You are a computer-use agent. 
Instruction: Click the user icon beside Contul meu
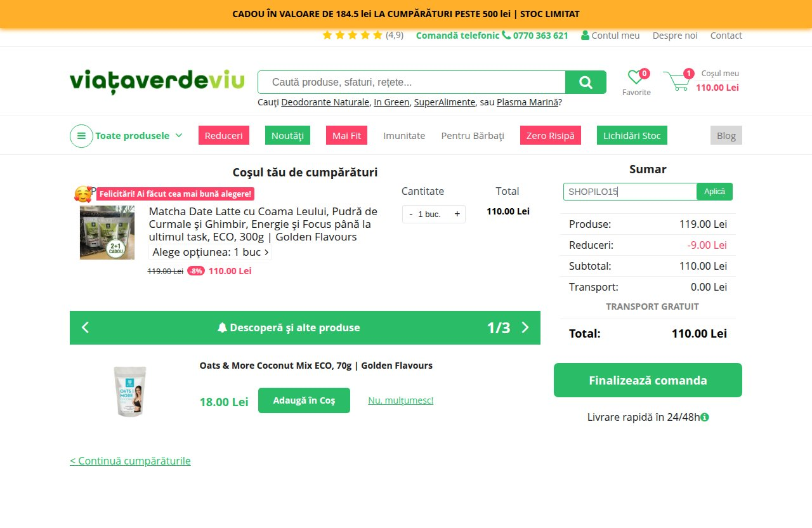(585, 35)
